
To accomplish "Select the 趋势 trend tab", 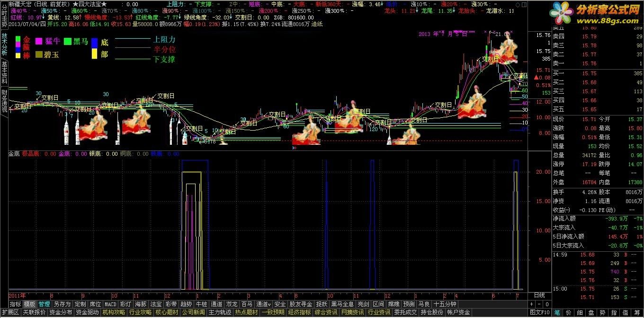I will pyautogui.click(x=186, y=304).
